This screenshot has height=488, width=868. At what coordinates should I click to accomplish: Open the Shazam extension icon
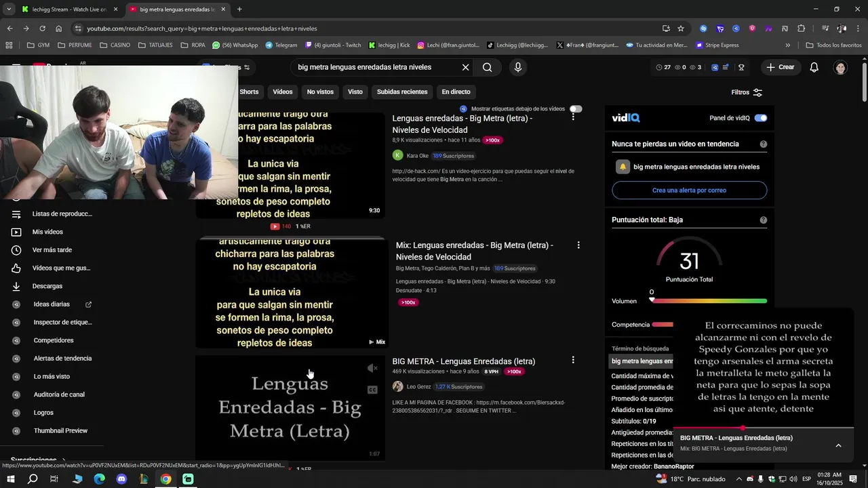pyautogui.click(x=703, y=28)
